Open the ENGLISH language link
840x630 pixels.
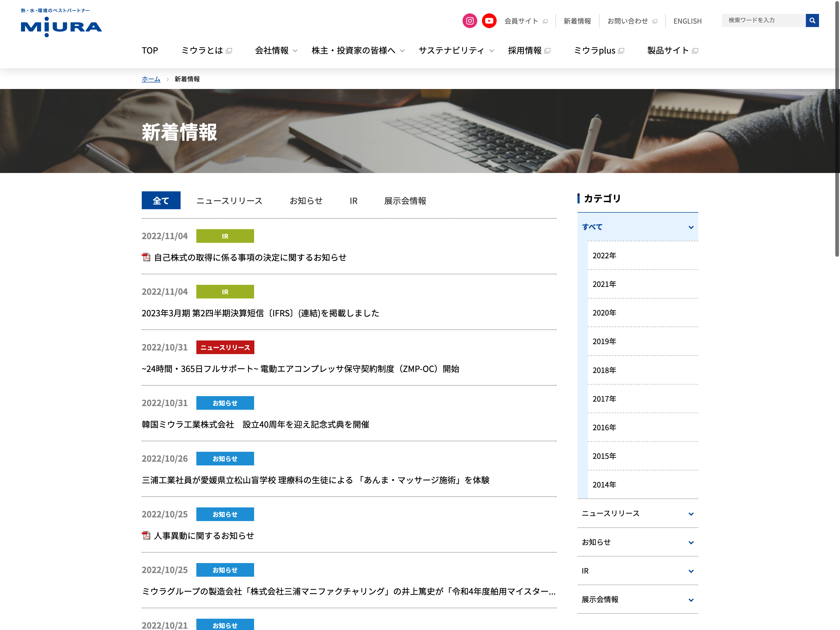pos(687,21)
